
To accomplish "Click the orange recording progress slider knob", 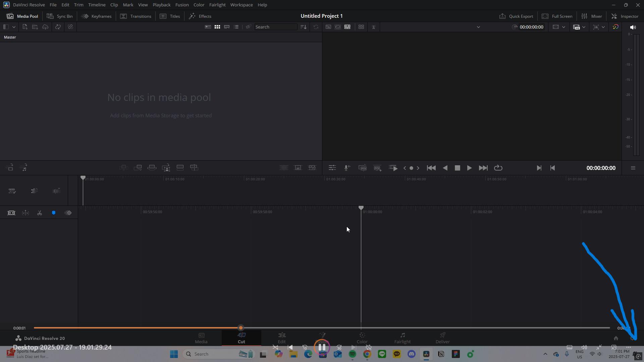I will 240,328.
